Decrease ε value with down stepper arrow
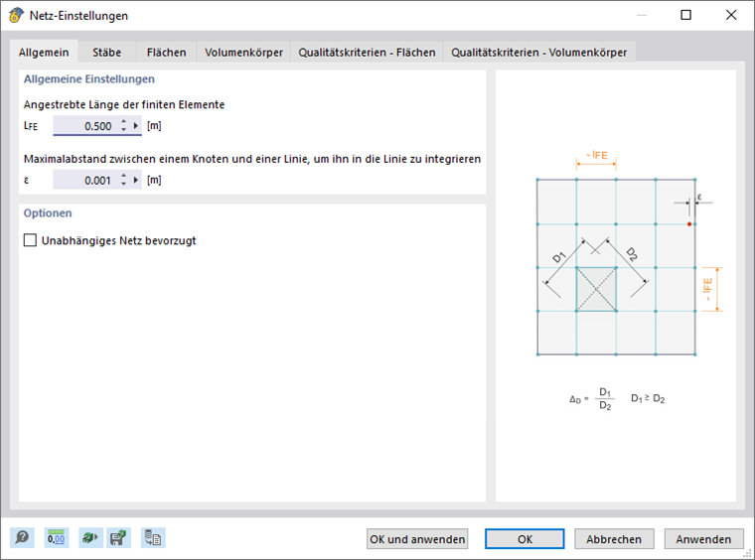This screenshot has width=755, height=560. 124,184
